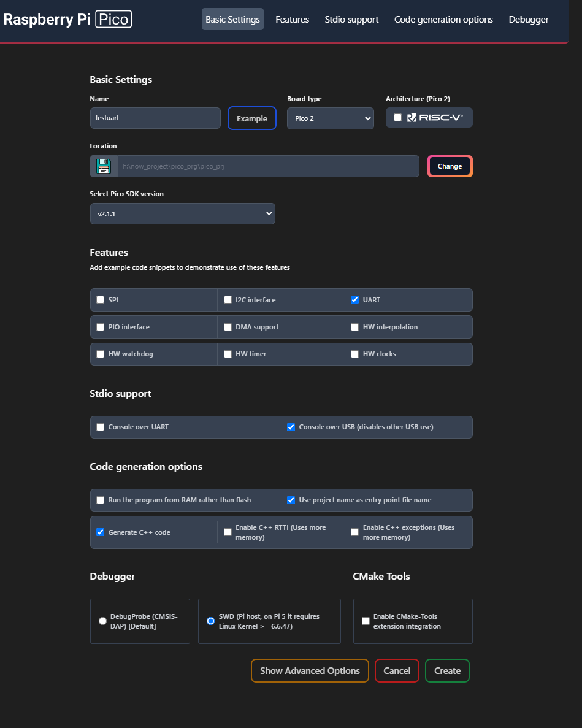The height and width of the screenshot is (728, 582).
Task: Go to the Features nav tab
Action: pos(293,19)
